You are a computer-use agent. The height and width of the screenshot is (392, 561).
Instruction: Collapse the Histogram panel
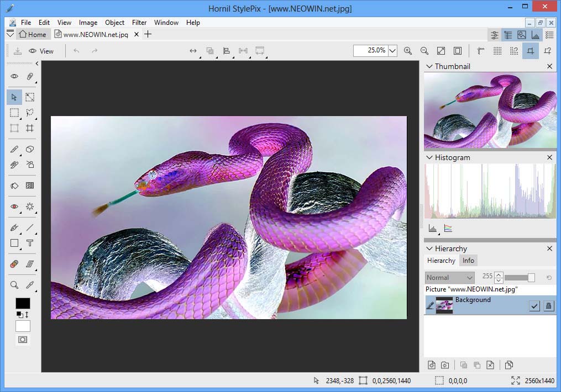click(x=429, y=157)
